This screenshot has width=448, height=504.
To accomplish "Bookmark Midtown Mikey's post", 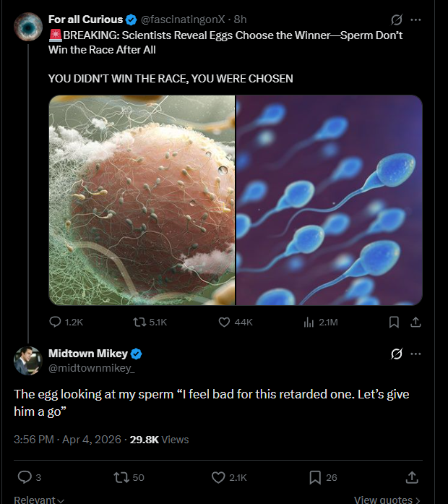I will pyautogui.click(x=315, y=477).
